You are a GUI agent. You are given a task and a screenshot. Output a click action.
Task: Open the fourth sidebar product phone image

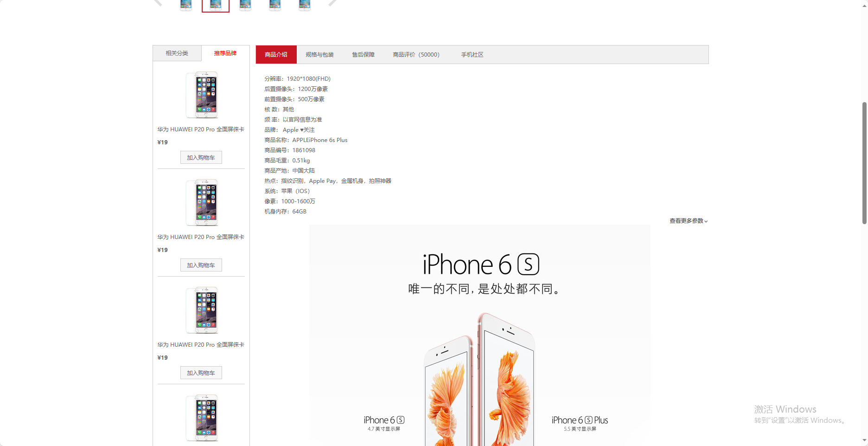click(x=202, y=418)
